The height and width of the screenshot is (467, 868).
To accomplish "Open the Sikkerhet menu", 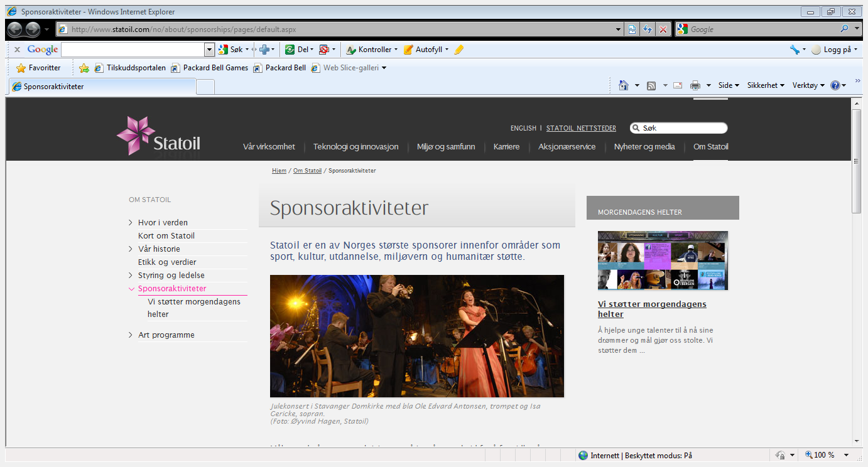I will point(766,85).
